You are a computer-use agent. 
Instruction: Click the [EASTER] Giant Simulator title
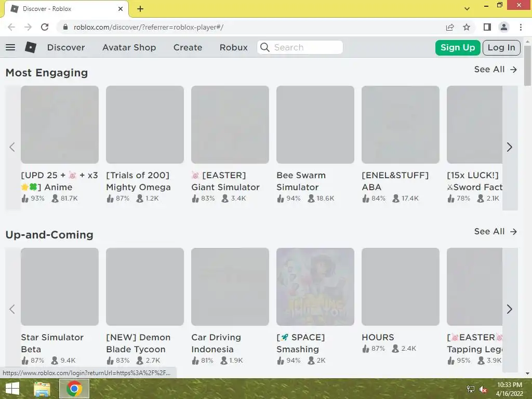[x=225, y=181]
